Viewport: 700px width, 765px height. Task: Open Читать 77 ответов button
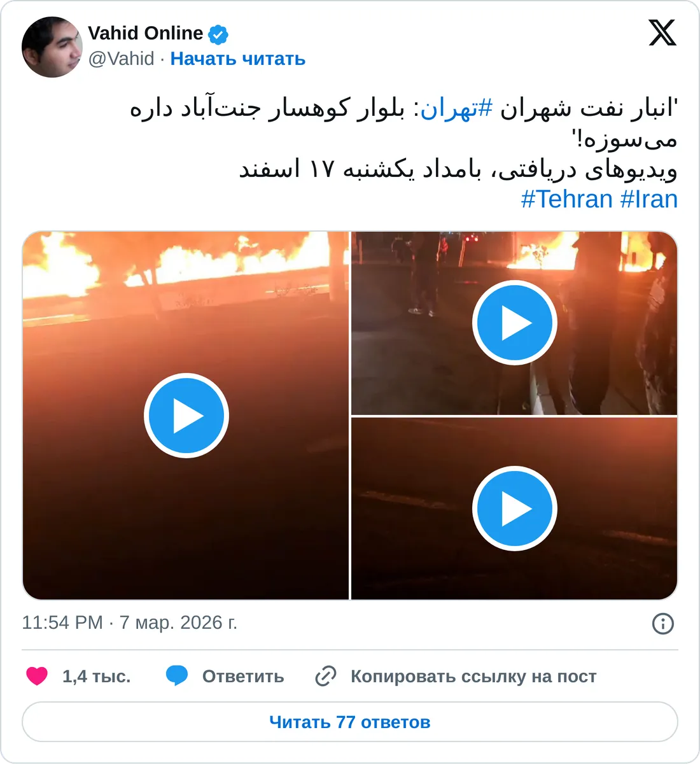(x=350, y=722)
